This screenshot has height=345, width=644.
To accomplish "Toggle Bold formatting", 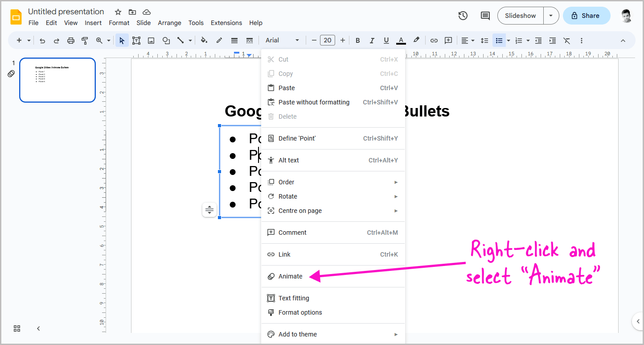I will [x=357, y=41].
